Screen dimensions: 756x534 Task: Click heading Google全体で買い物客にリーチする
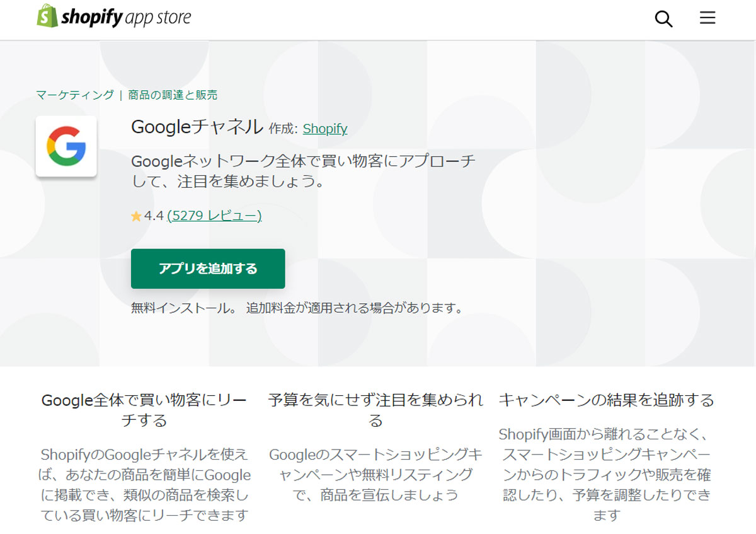tap(144, 410)
